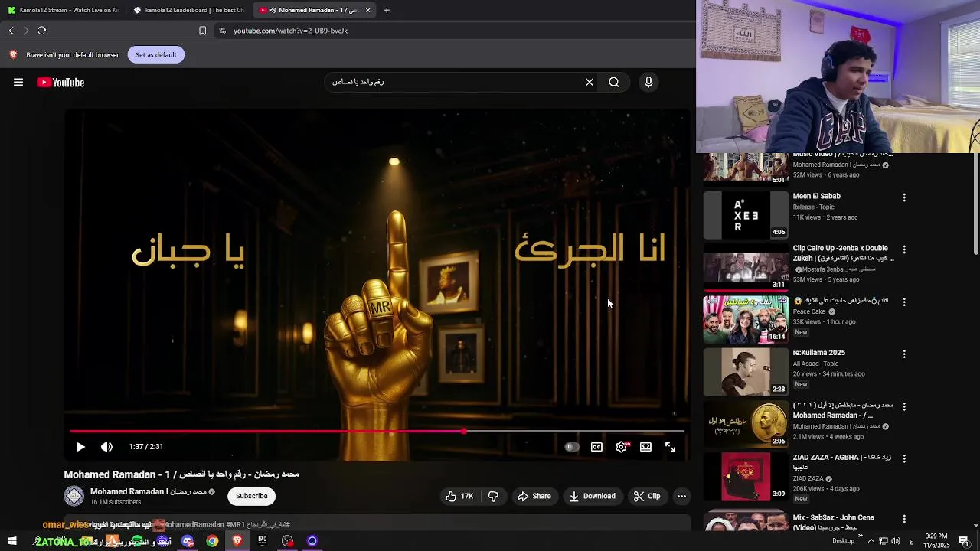Switch the player to theater mode
Screen dimensions: 980x551
645,447
